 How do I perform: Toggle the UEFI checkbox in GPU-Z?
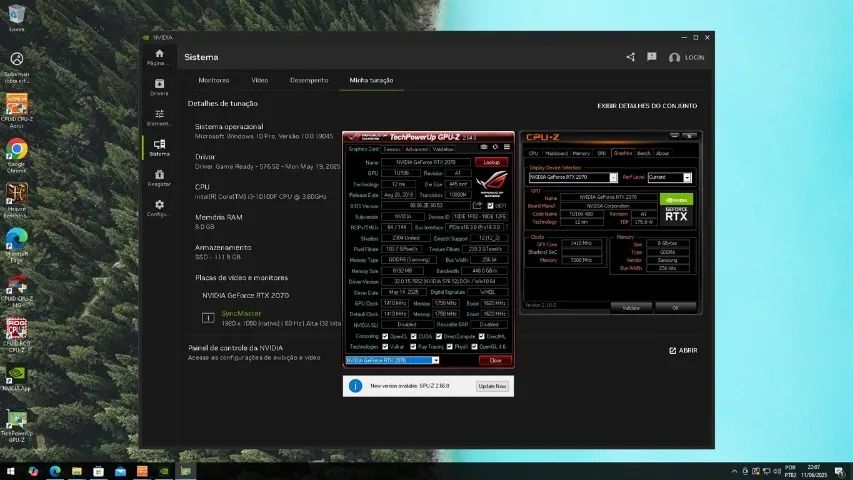[490, 205]
